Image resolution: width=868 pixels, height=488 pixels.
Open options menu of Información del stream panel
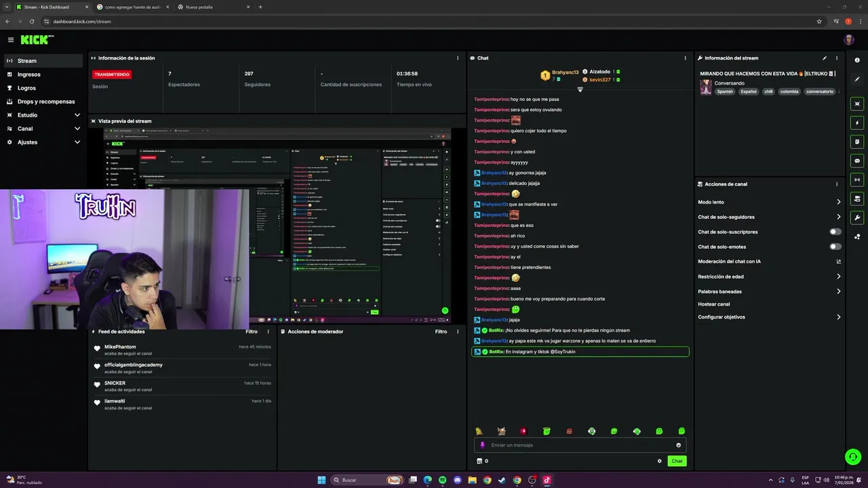pos(837,58)
